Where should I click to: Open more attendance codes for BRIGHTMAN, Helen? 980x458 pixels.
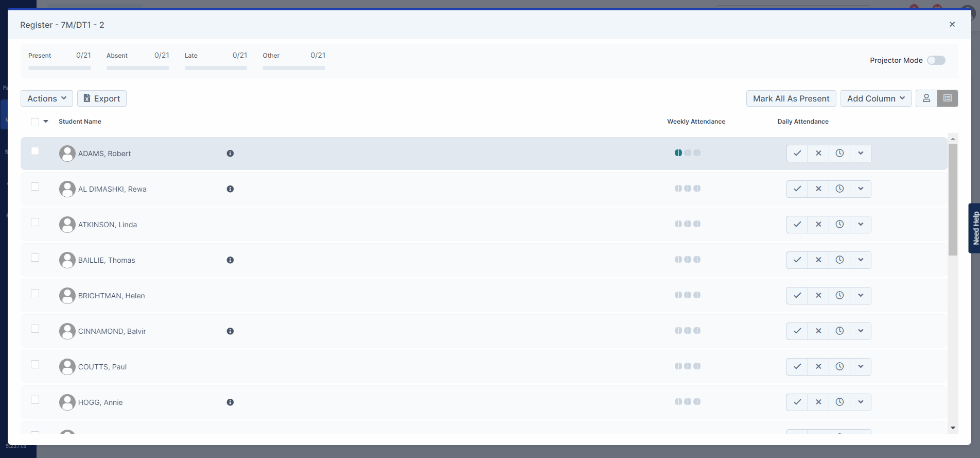coord(860,295)
